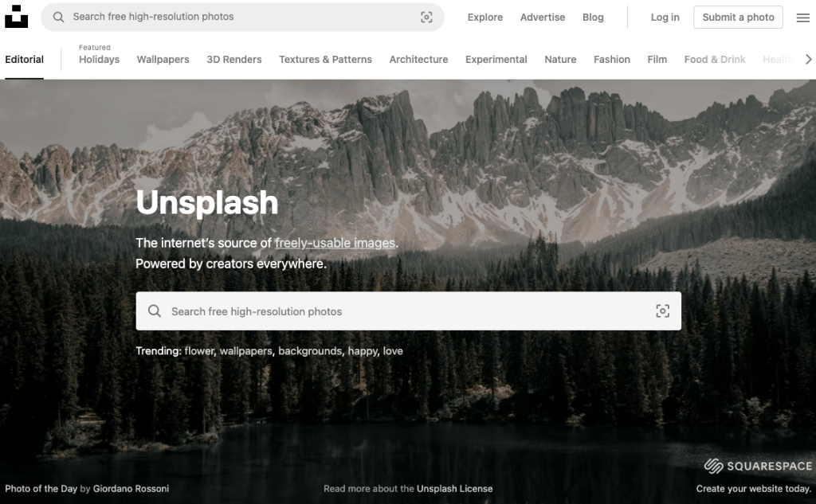Open the Unsplash License link
The height and width of the screenshot is (504, 816).
454,489
